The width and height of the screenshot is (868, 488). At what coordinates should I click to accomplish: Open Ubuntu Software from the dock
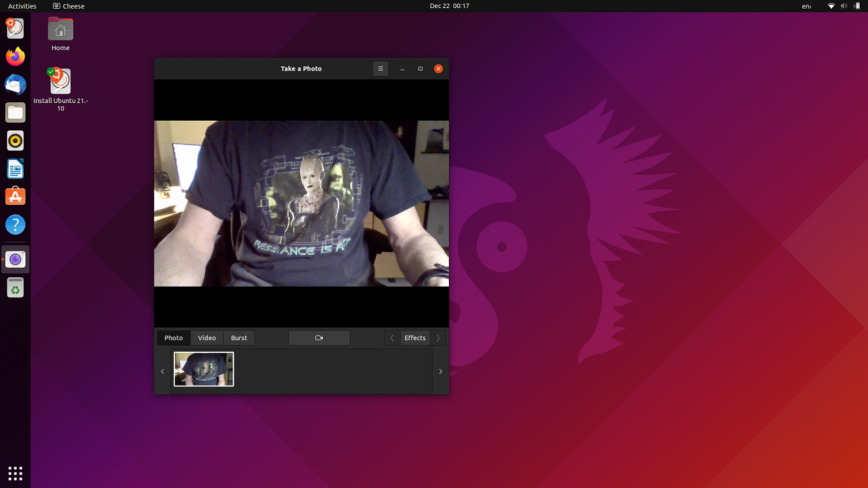[15, 197]
